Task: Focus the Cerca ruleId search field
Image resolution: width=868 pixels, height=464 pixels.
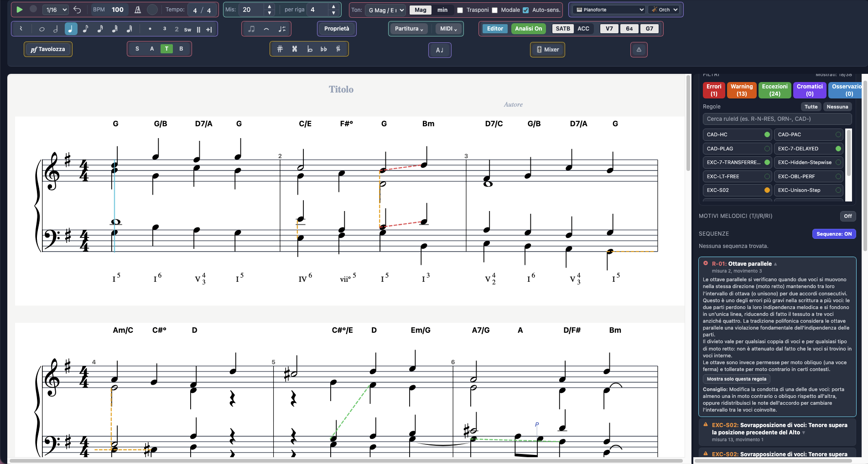Action: click(x=777, y=119)
